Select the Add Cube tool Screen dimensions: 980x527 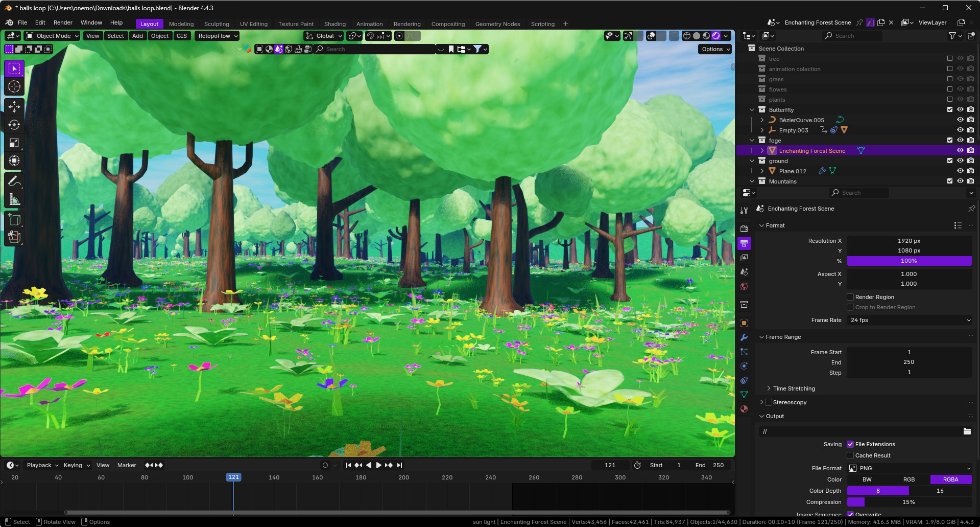coord(14,220)
